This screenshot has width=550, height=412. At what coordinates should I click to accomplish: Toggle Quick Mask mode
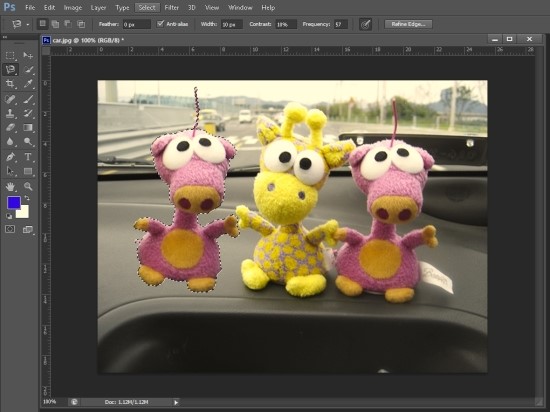click(x=10, y=229)
